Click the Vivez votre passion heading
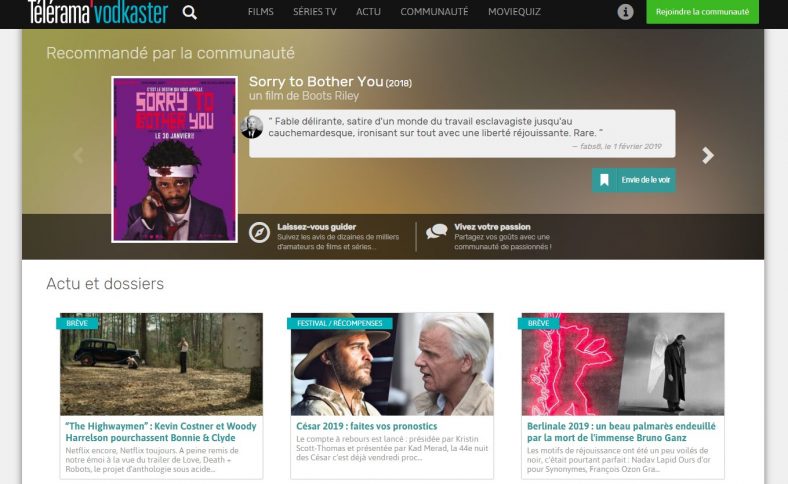788x484 pixels. [492, 227]
